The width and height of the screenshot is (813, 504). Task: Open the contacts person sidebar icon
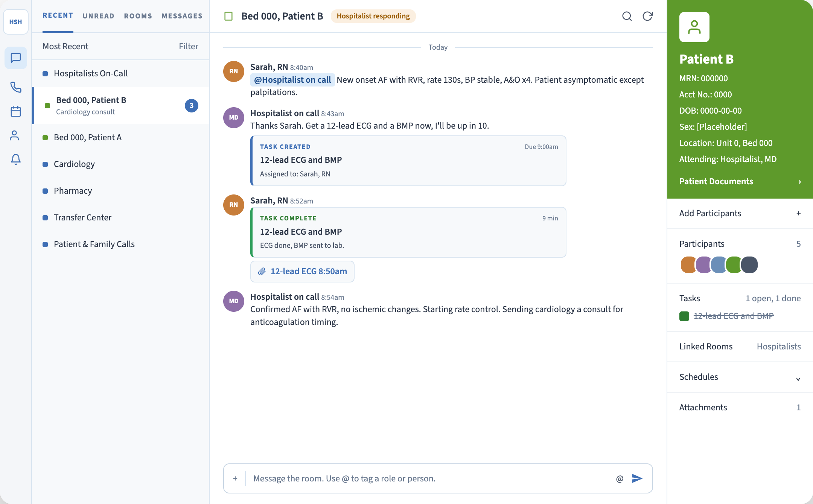14,135
